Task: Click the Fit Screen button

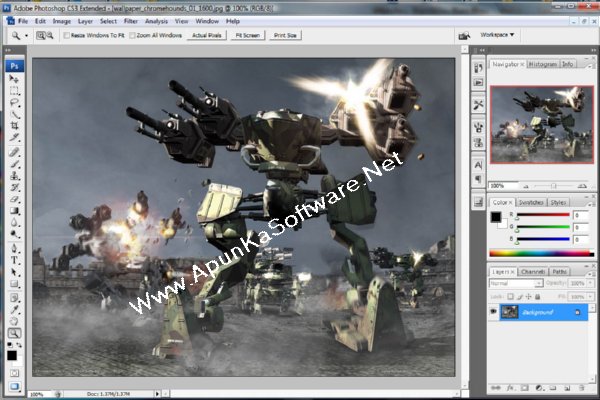Action: click(248, 35)
